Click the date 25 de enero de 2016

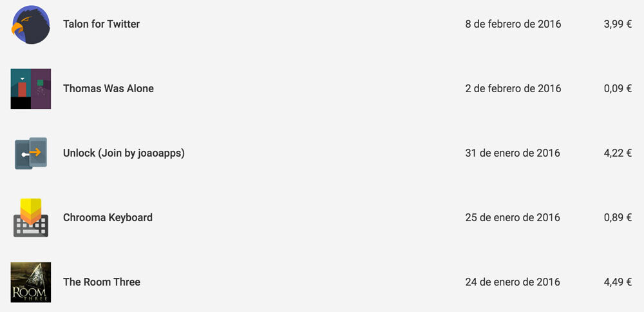click(513, 218)
